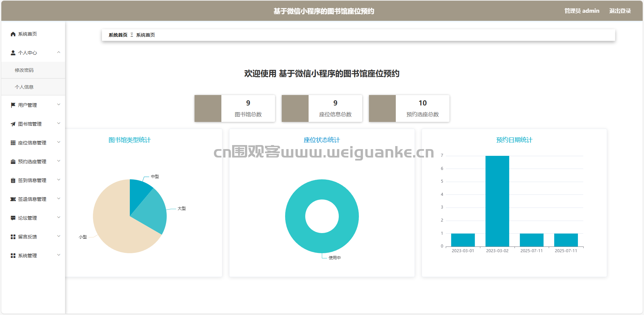Select 用户管理 menu label
Viewport: 644px width, 315px height.
[28, 105]
